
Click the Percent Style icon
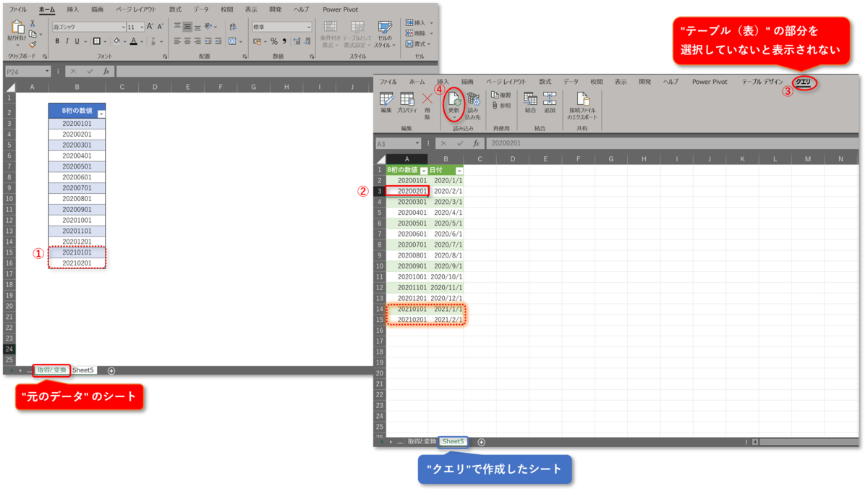click(x=274, y=41)
